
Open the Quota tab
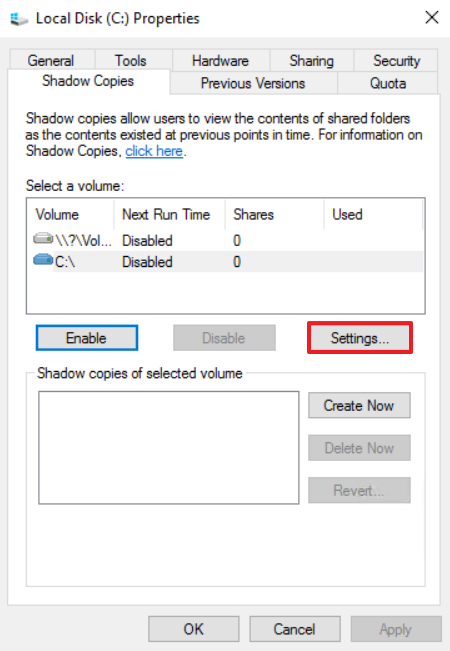(x=388, y=83)
